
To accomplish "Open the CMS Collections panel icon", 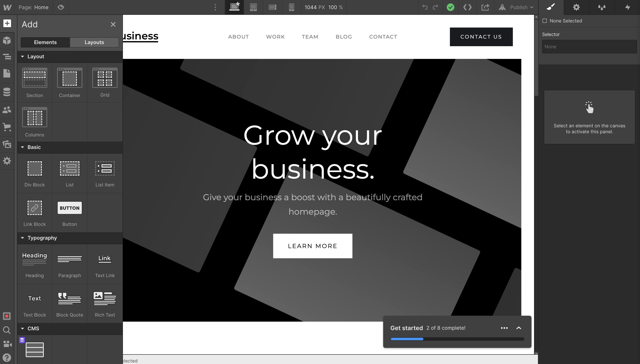I will click(7, 92).
